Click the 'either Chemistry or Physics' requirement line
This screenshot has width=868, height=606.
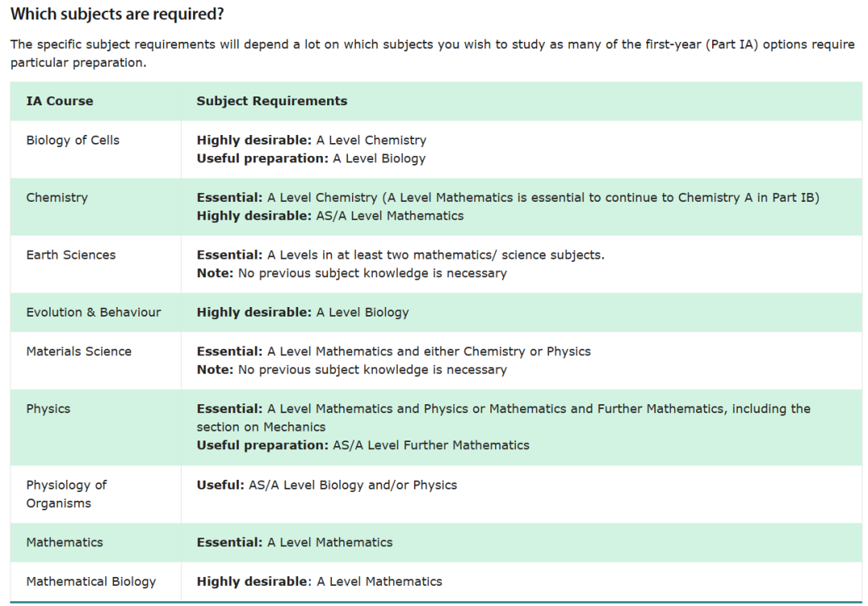coord(393,351)
